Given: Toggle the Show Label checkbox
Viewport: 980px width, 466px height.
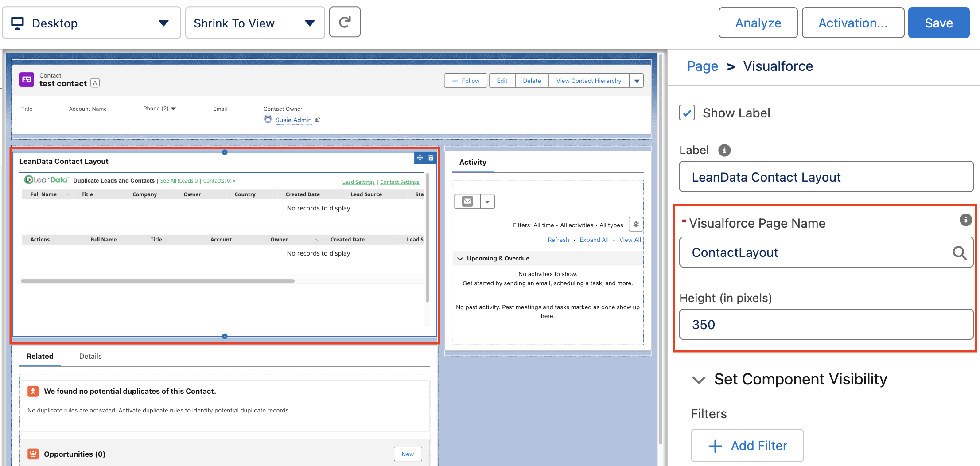Looking at the screenshot, I should 687,113.
